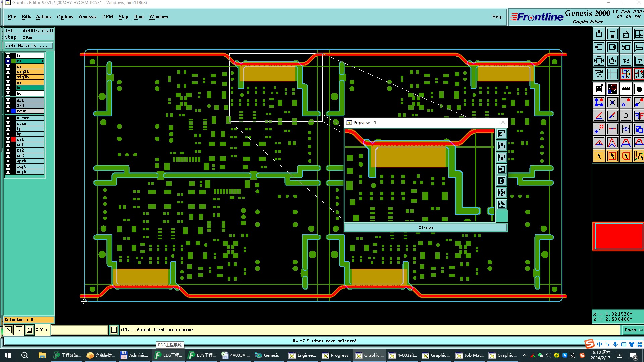This screenshot has height=362, width=644.
Task: Select the ruler measure tool
Action: coord(626,89)
